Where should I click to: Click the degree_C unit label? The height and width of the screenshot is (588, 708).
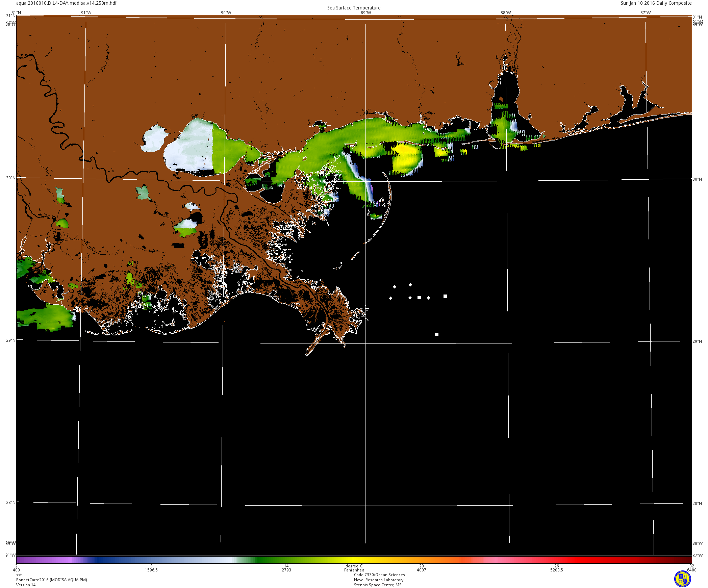click(354, 566)
